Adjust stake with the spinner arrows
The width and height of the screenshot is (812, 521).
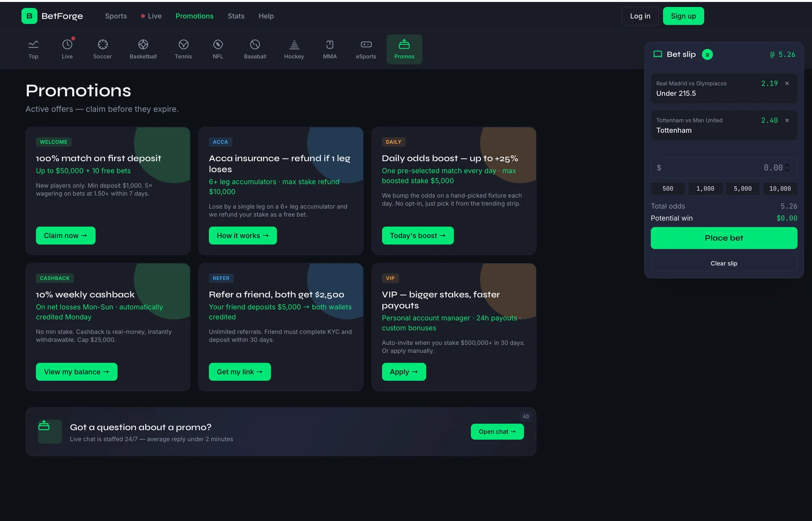pyautogui.click(x=787, y=168)
